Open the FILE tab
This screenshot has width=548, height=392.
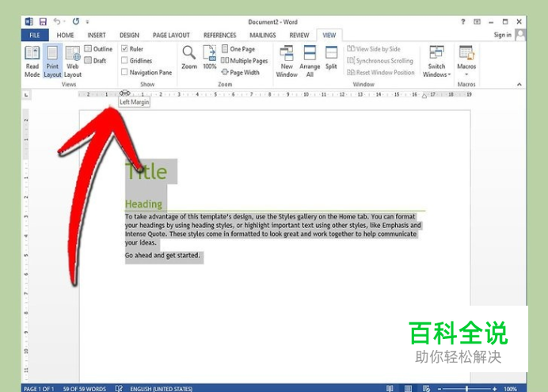(35, 36)
